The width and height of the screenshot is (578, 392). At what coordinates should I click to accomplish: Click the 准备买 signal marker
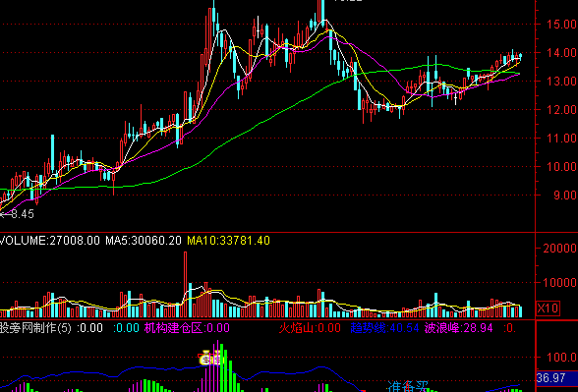click(407, 386)
